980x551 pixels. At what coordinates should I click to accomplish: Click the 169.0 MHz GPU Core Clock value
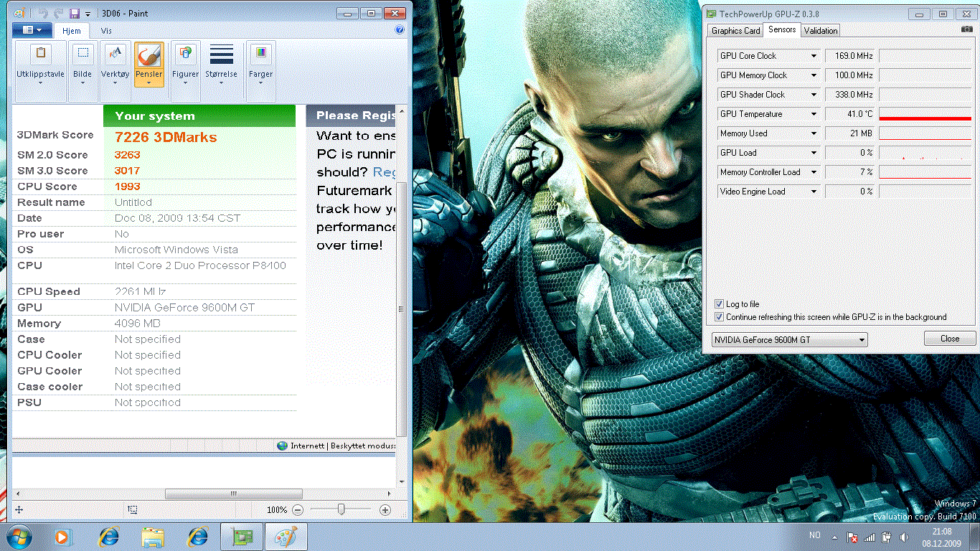pyautogui.click(x=851, y=56)
